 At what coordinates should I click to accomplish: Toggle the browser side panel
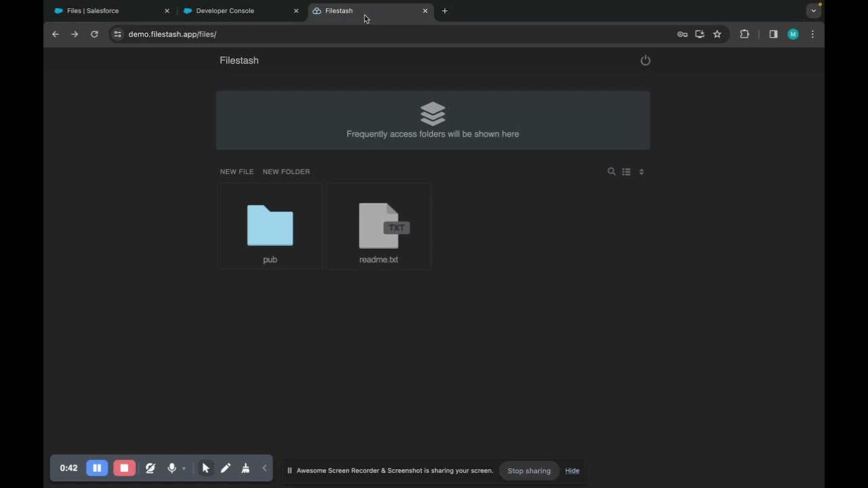(x=773, y=34)
